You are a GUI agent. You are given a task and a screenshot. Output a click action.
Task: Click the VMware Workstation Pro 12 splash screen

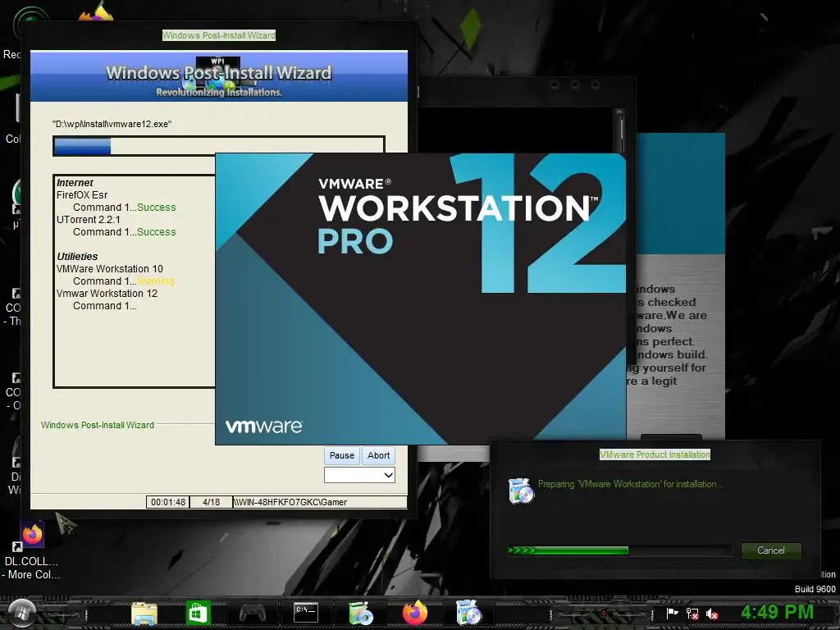[421, 299]
